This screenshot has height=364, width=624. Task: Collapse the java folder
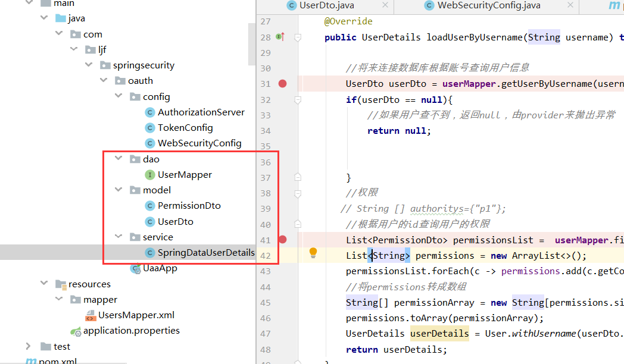click(x=44, y=18)
